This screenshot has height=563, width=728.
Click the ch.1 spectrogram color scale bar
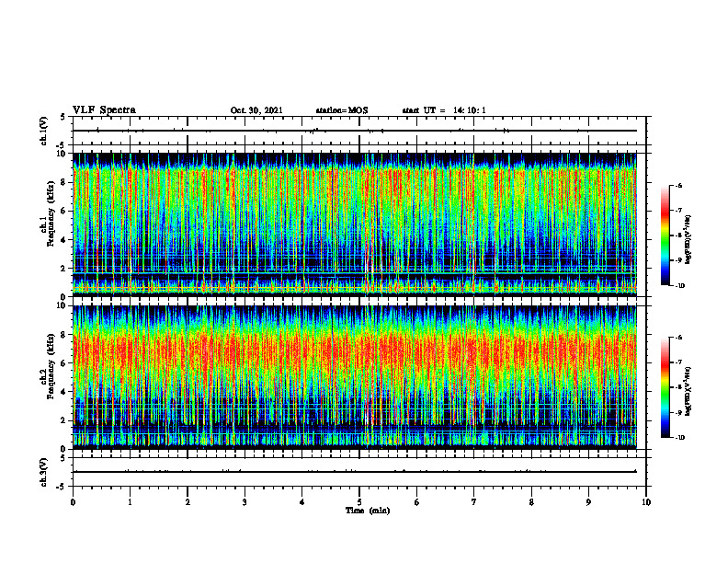click(x=665, y=236)
